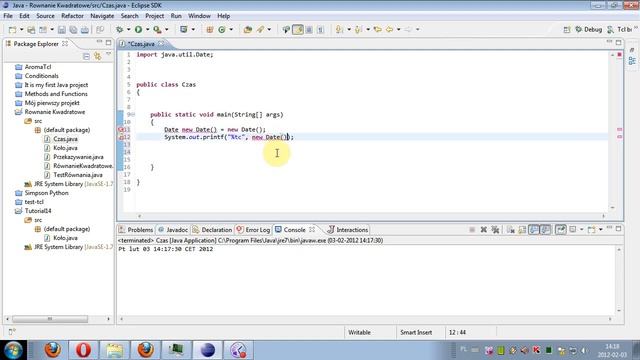Open the Source menu
The width and height of the screenshot is (640, 360).
click(45, 16)
